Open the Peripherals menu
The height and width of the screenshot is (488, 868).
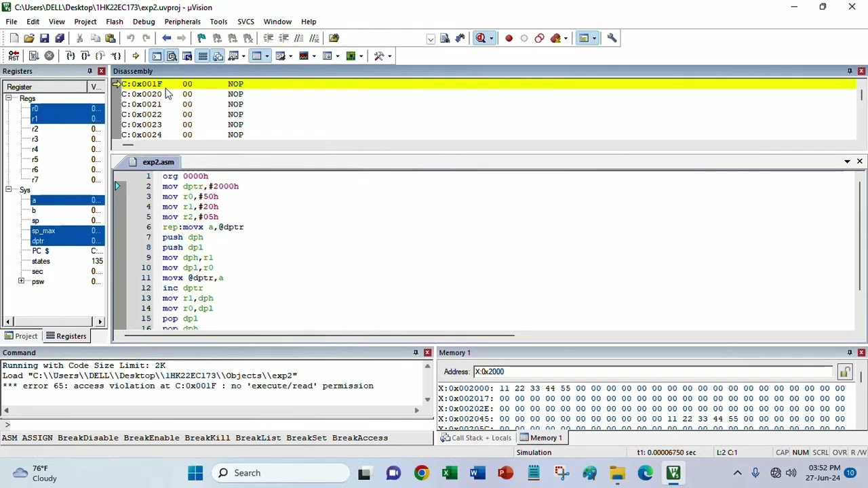182,22
